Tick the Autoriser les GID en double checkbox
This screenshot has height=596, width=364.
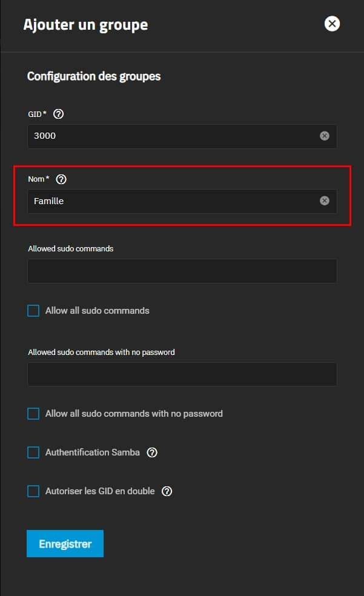click(33, 491)
